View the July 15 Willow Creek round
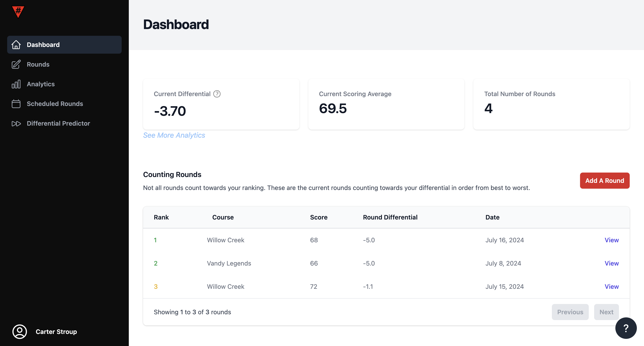644x346 pixels. tap(612, 287)
